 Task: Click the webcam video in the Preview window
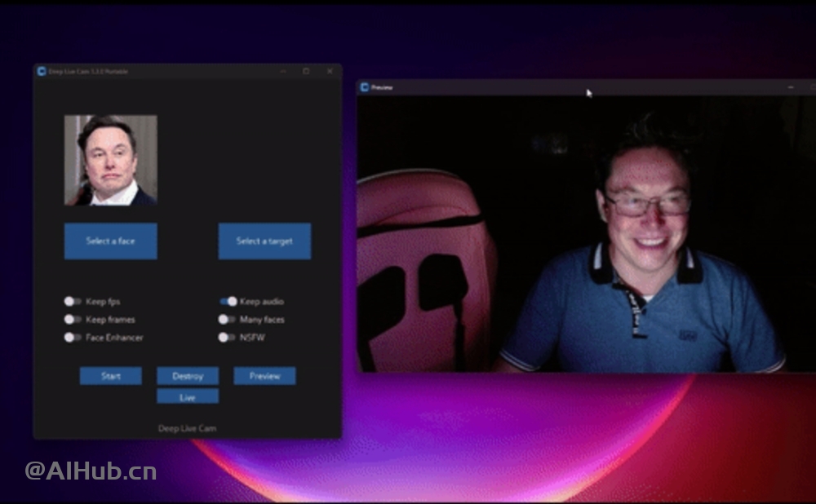(586, 233)
